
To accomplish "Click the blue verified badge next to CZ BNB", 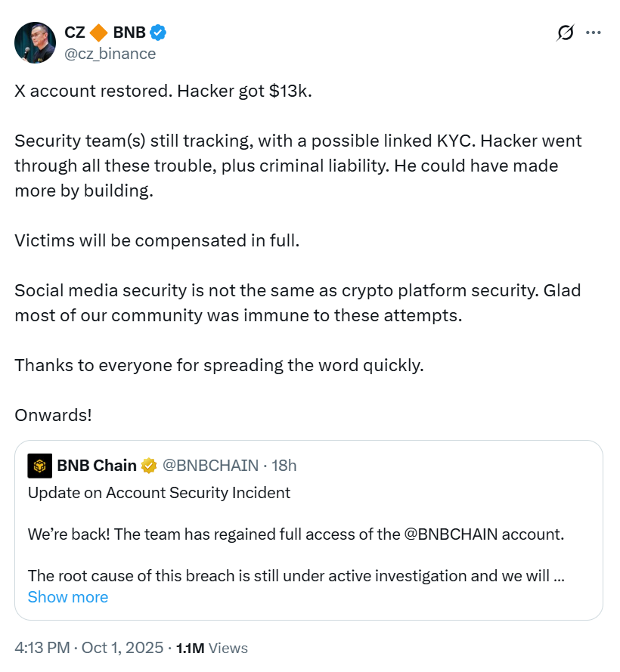I will click(158, 33).
